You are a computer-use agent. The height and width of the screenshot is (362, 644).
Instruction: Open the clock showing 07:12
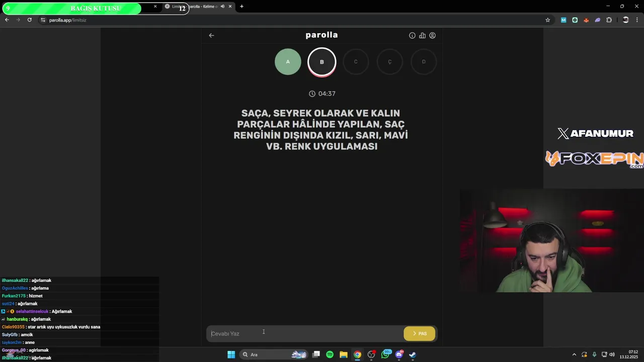(629, 354)
